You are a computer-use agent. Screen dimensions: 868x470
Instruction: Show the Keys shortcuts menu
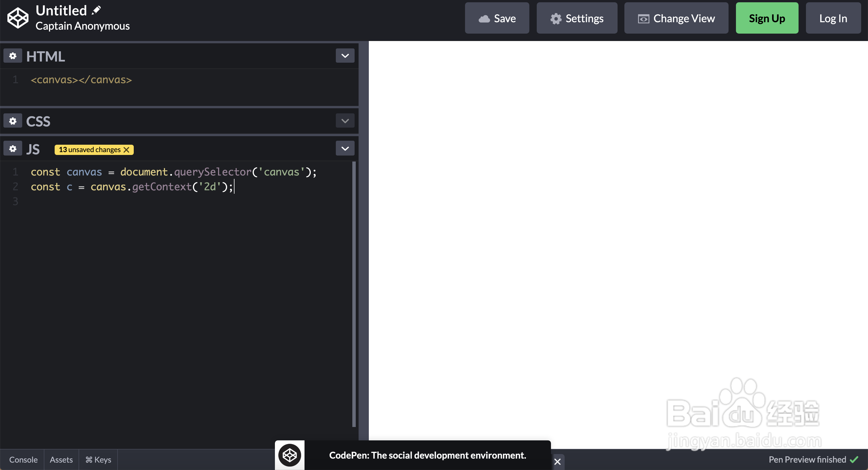point(98,459)
